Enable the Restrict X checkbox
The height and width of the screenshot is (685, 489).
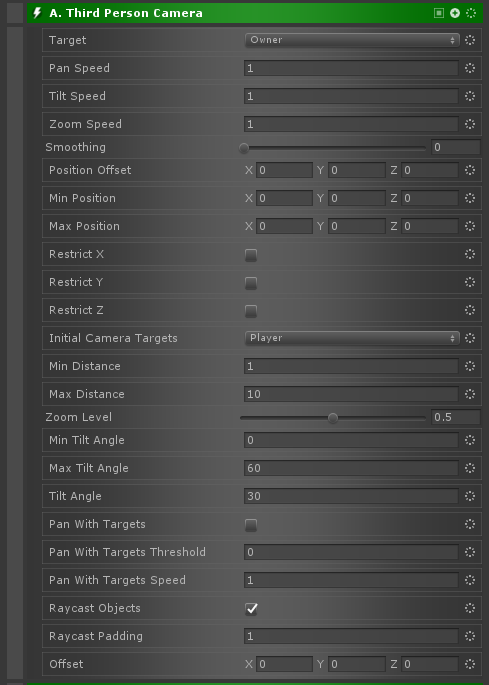click(251, 255)
